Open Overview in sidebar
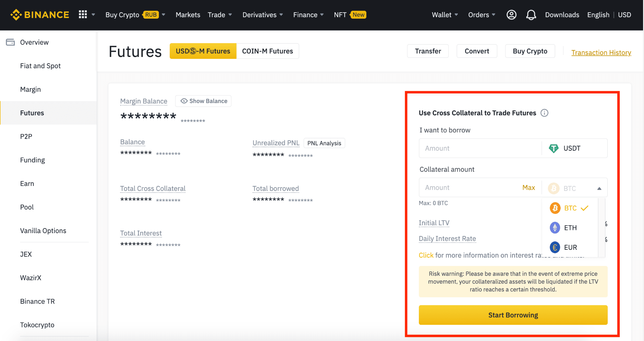The width and height of the screenshot is (644, 341). 34,42
